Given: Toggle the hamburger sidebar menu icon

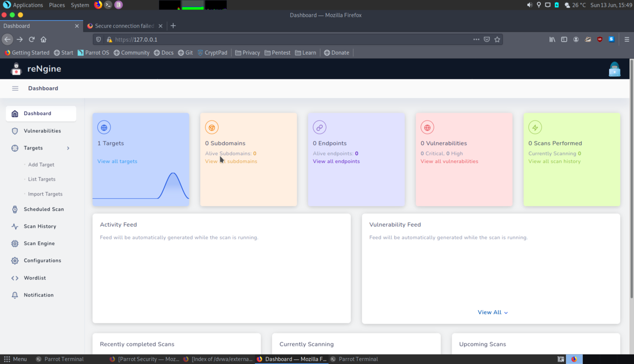Looking at the screenshot, I should click(x=15, y=88).
